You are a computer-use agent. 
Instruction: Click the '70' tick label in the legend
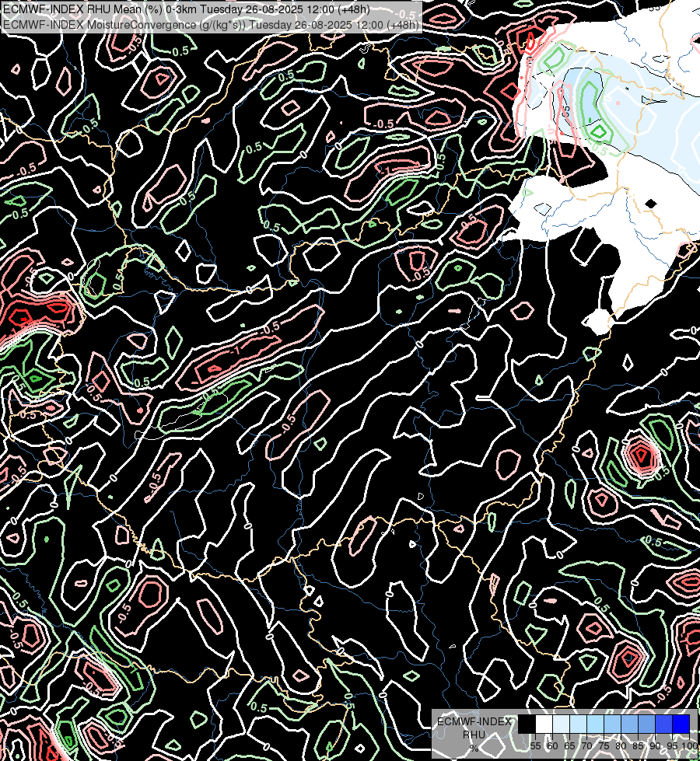(586, 746)
